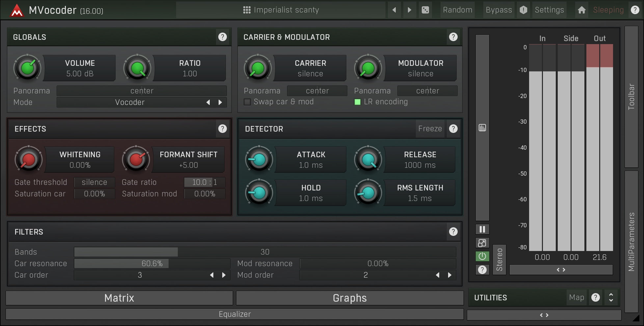The image size is (644, 326).
Task: Toggle the green power button under the meters
Action: (x=482, y=256)
